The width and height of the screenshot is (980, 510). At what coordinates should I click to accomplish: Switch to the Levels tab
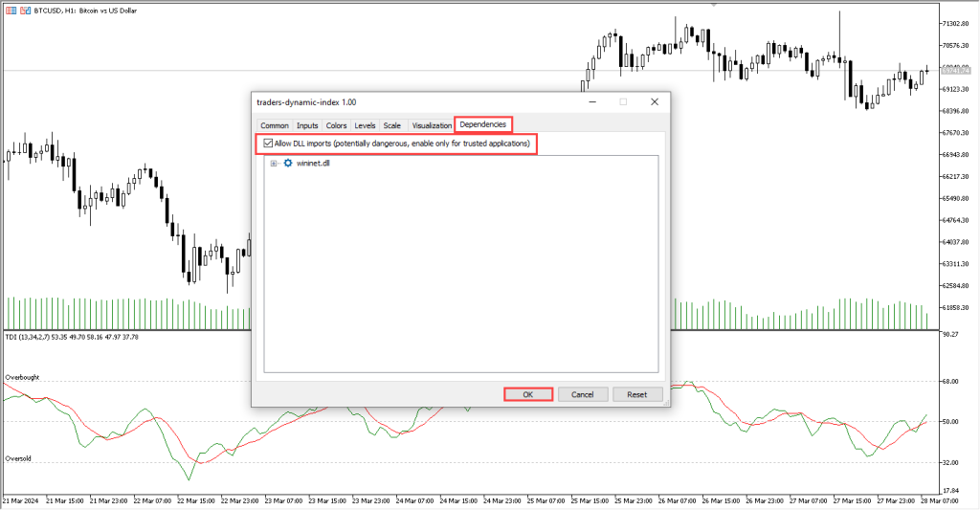tap(365, 125)
